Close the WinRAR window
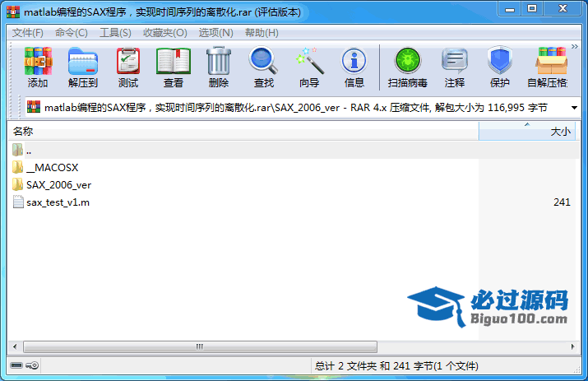 click(x=563, y=9)
